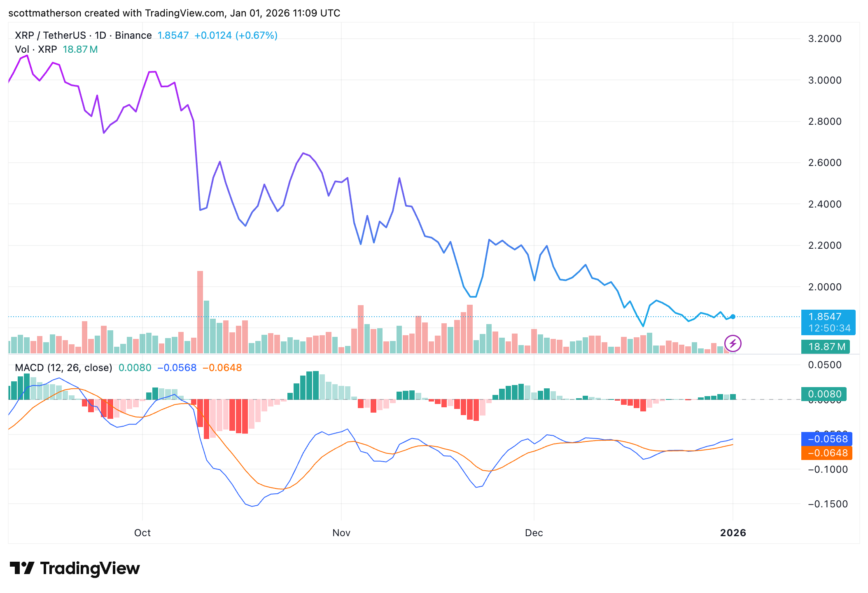Click the Dec label on time axis

coord(534,533)
